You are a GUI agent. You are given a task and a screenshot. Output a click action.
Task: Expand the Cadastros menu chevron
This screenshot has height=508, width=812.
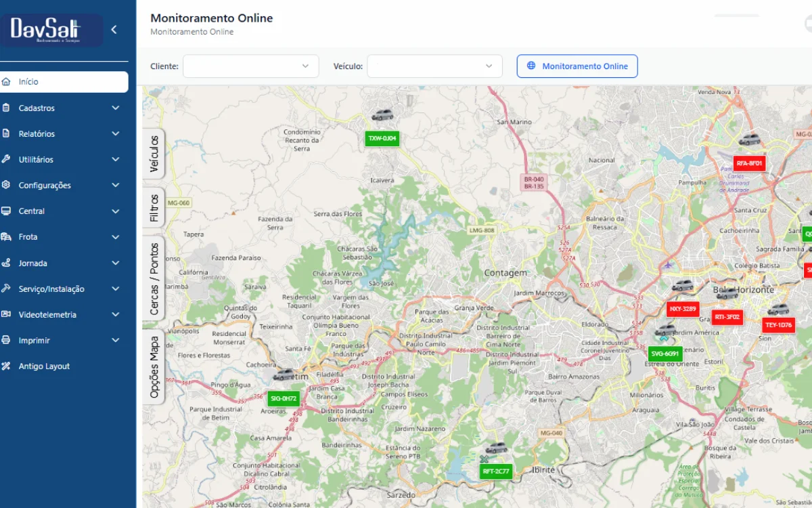click(x=116, y=108)
